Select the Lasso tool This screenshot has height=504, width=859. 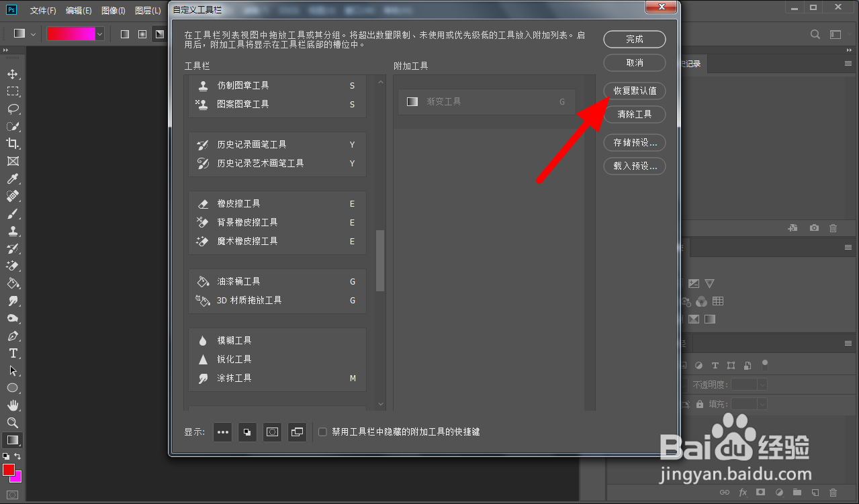(x=13, y=109)
